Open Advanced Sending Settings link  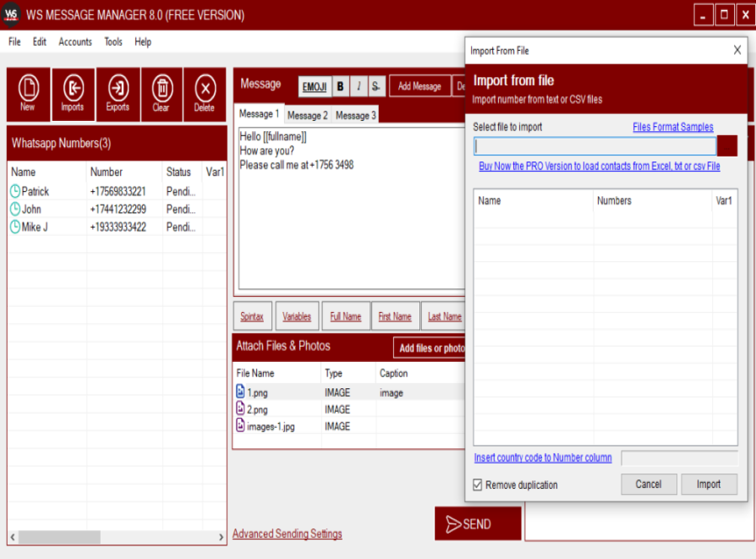288,534
